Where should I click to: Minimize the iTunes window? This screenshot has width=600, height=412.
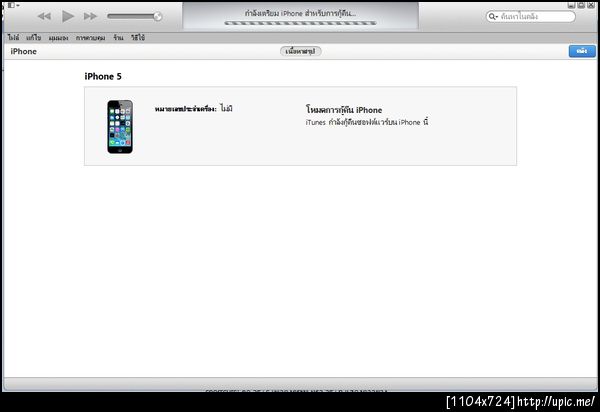(x=571, y=5)
